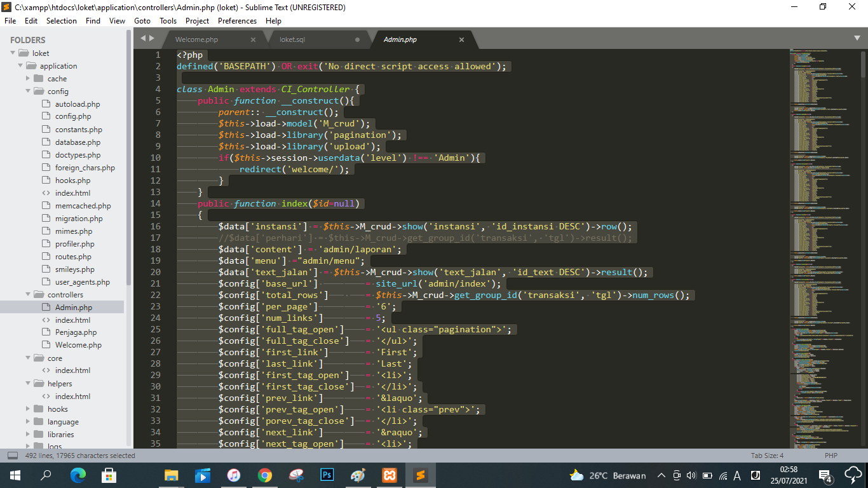Open Sublime Text from the taskbar

coord(420,475)
